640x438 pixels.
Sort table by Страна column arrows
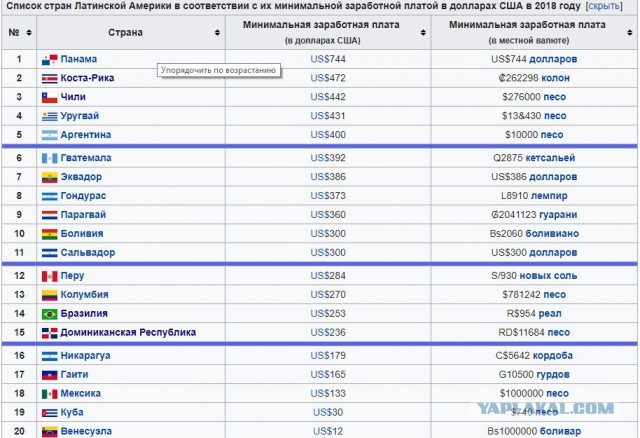pos(217,33)
